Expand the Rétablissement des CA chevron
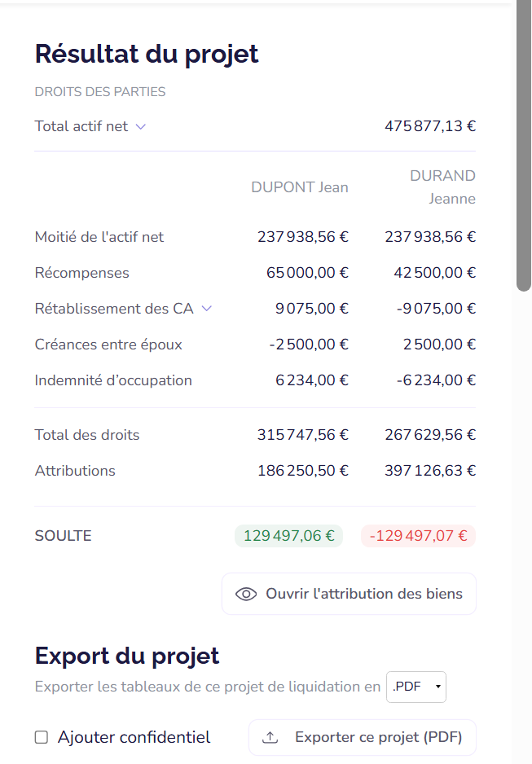This screenshot has width=532, height=764. tap(206, 309)
